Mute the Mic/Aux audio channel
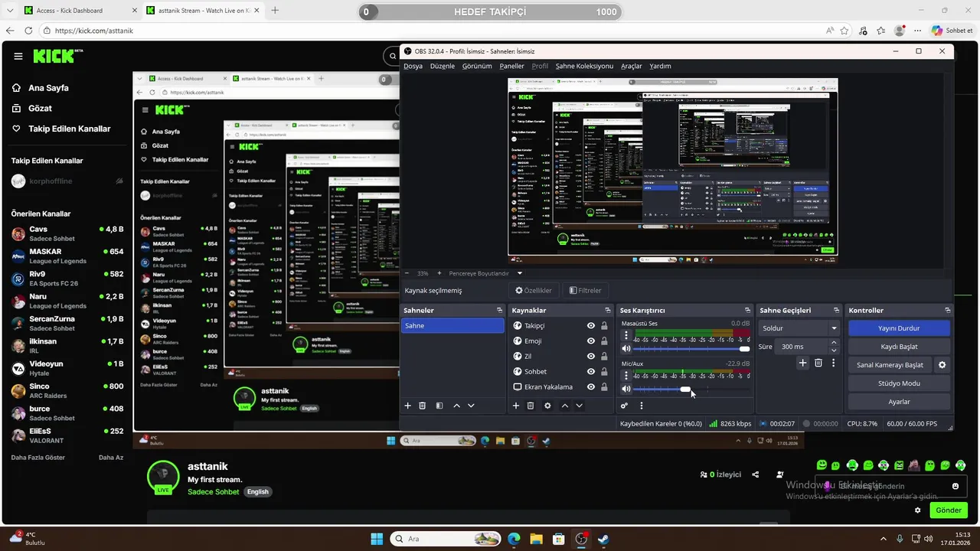 [x=626, y=390]
